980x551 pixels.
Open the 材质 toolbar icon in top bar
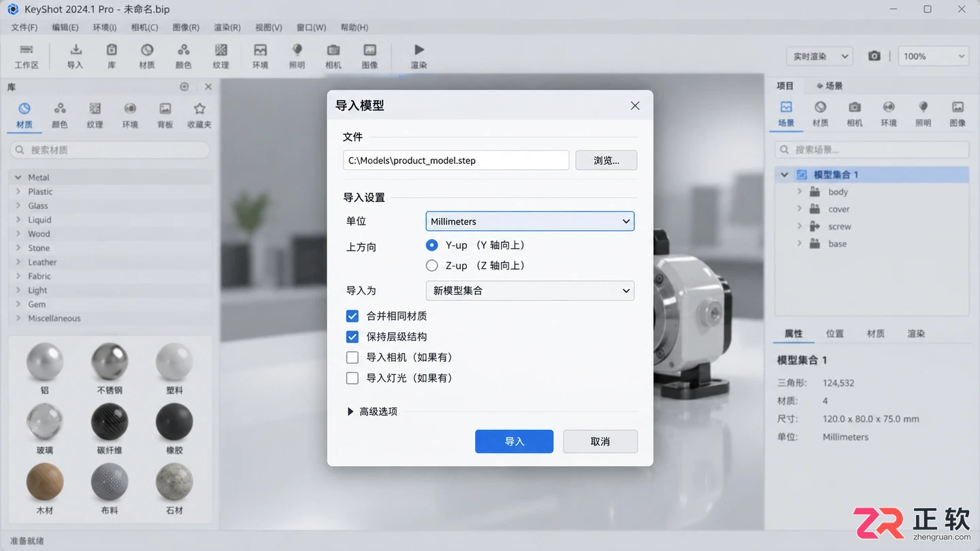point(147,50)
